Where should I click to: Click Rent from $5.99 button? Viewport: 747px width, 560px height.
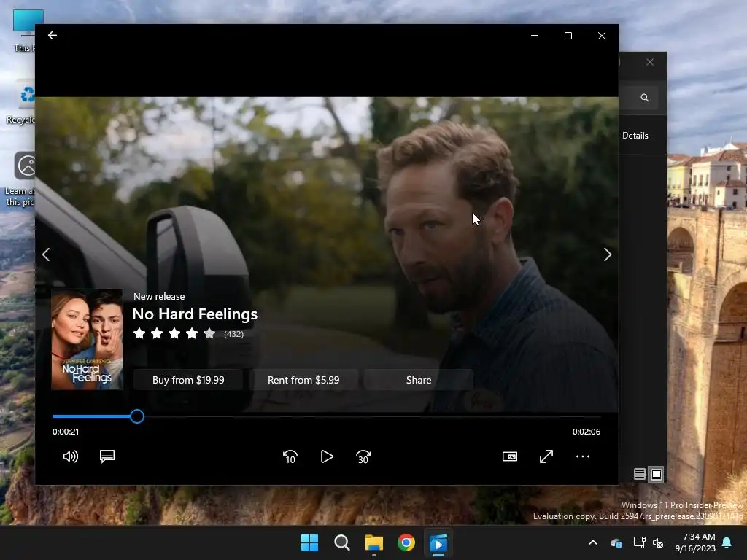click(x=303, y=380)
